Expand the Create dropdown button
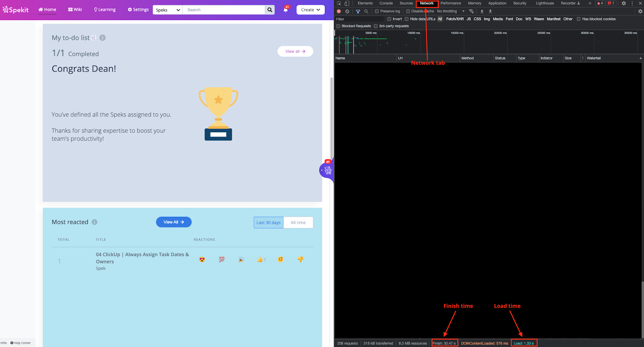Screen dimensions: 644x347 [x=310, y=10]
